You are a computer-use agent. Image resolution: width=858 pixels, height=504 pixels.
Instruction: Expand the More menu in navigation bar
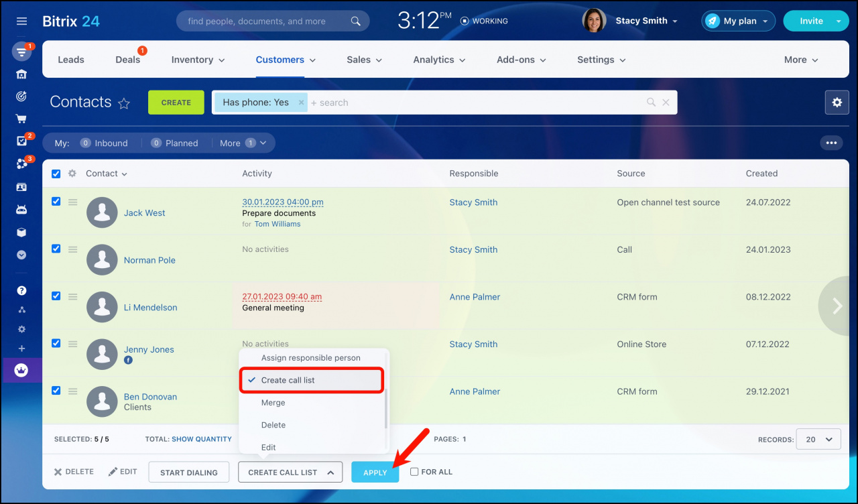point(801,60)
